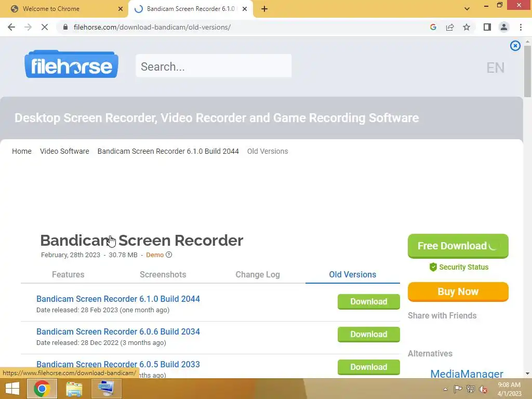This screenshot has width=532, height=399.
Task: Open Bandicam Screen Recorder 6.1.0 Build 2044 link
Action: [x=118, y=299]
